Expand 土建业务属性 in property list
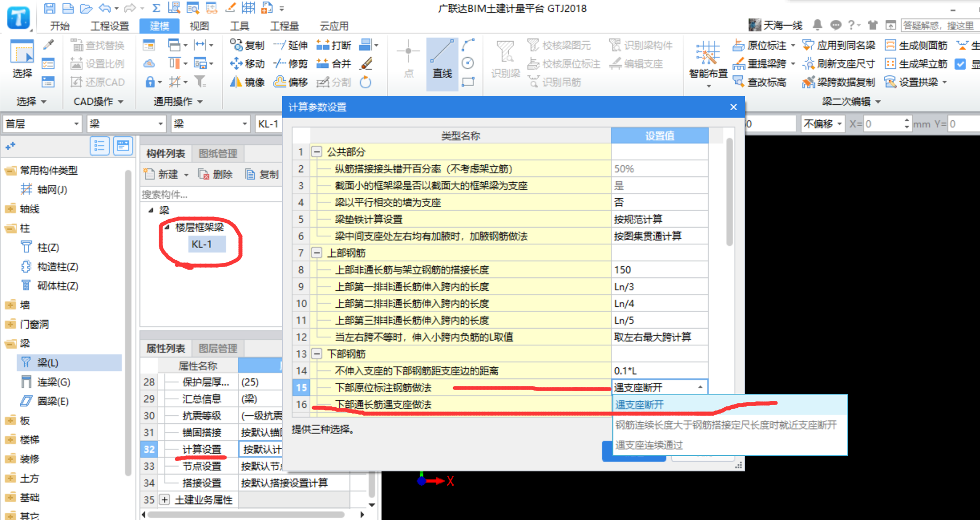Image resolution: width=980 pixels, height=520 pixels. [x=165, y=500]
